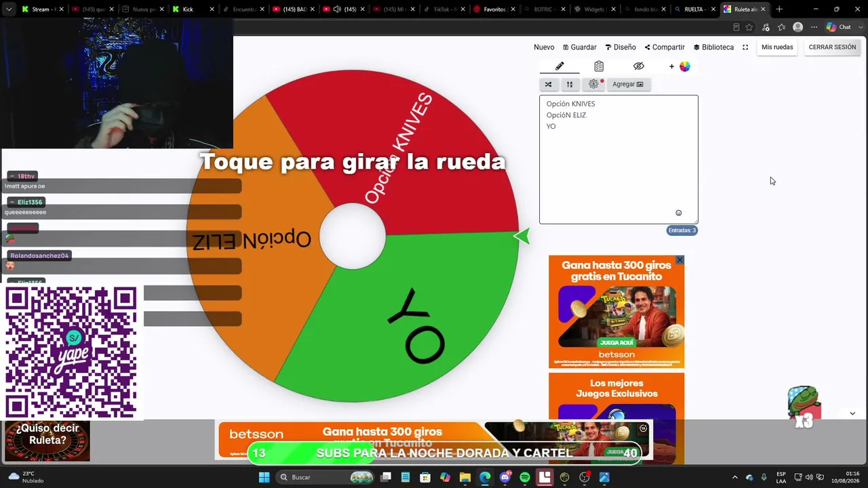Open Task View on the taskbar
The width and height of the screenshot is (868, 488).
(386, 477)
